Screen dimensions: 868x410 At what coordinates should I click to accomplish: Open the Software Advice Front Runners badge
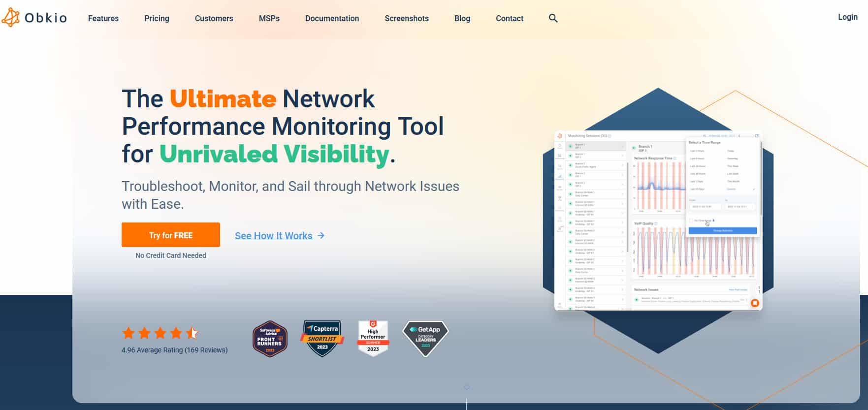pyautogui.click(x=270, y=339)
